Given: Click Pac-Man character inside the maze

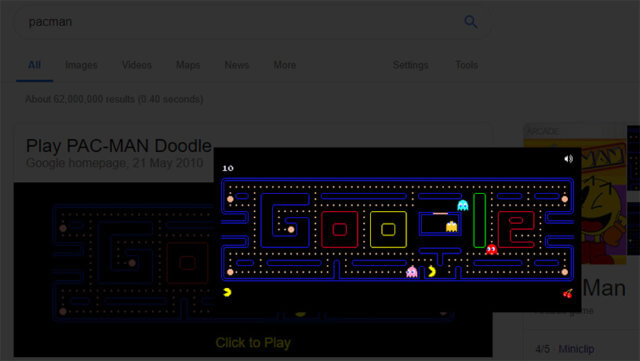Looking at the screenshot, I should tap(431, 272).
